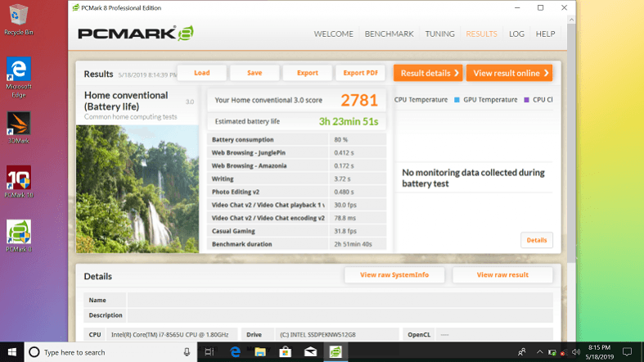The height and width of the screenshot is (362, 644).
Task: Launch PCMark 10 desktop shortcut
Action: point(18,182)
